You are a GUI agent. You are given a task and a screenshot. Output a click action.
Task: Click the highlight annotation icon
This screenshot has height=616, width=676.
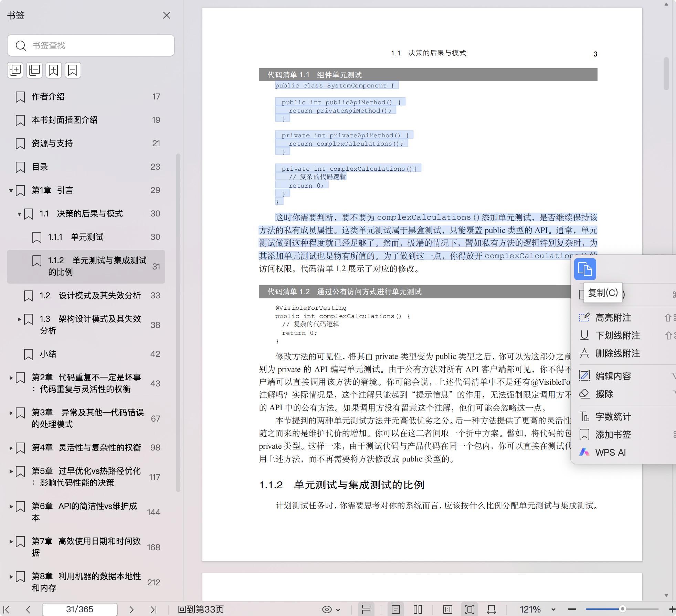point(584,317)
